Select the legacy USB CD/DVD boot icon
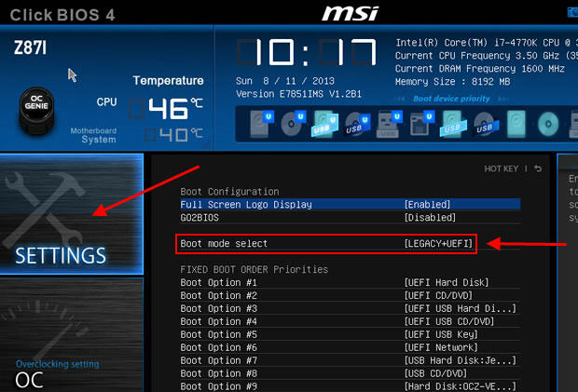 (x=486, y=124)
